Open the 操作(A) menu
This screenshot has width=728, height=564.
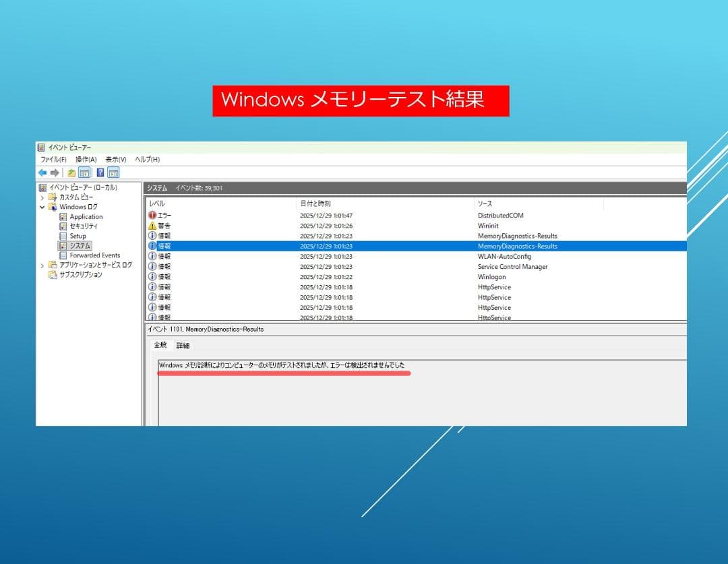tap(85, 159)
